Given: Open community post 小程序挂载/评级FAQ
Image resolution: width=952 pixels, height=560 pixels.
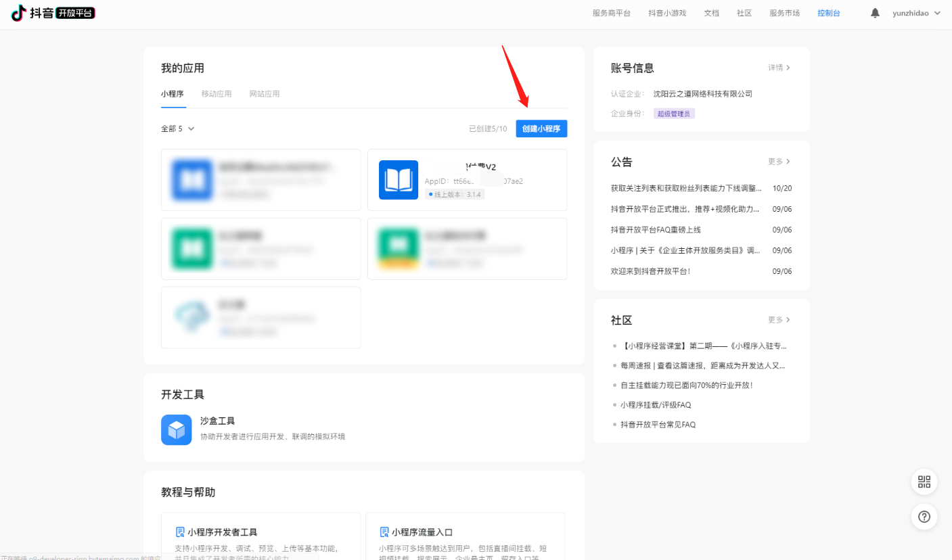Looking at the screenshot, I should coord(656,404).
